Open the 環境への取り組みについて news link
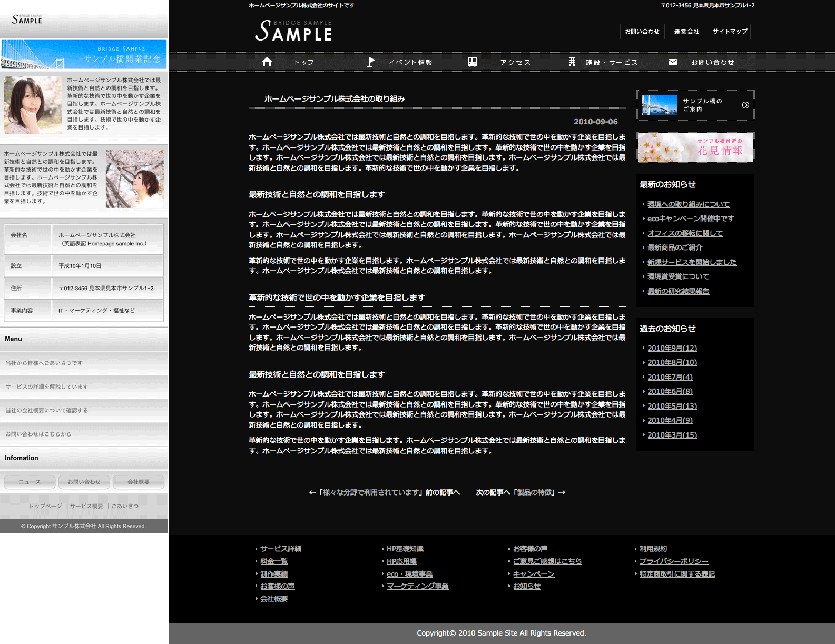 coord(688,204)
